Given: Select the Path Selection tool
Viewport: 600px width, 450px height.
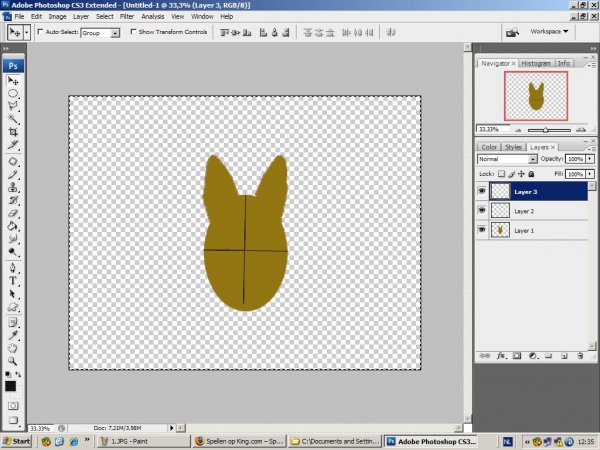Looking at the screenshot, I should [13, 294].
